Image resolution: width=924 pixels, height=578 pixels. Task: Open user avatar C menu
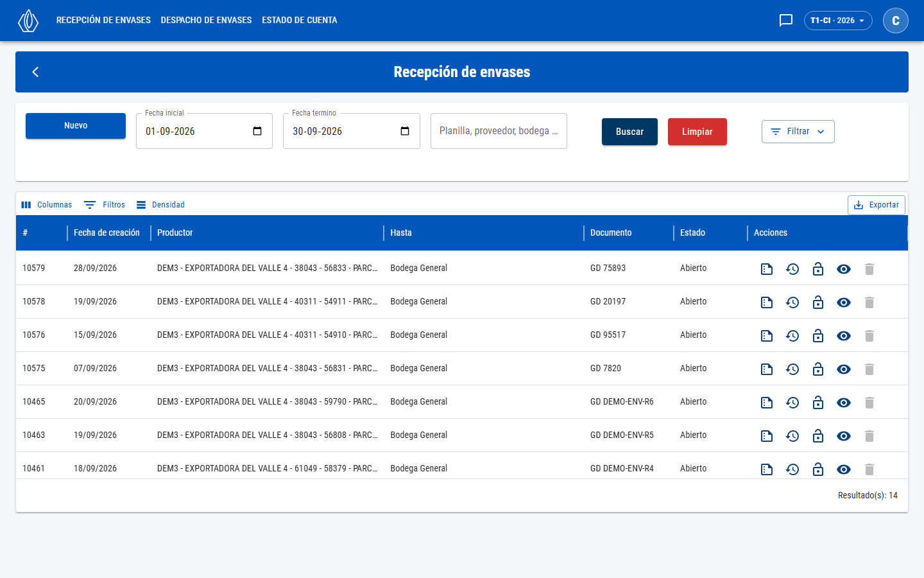point(896,21)
